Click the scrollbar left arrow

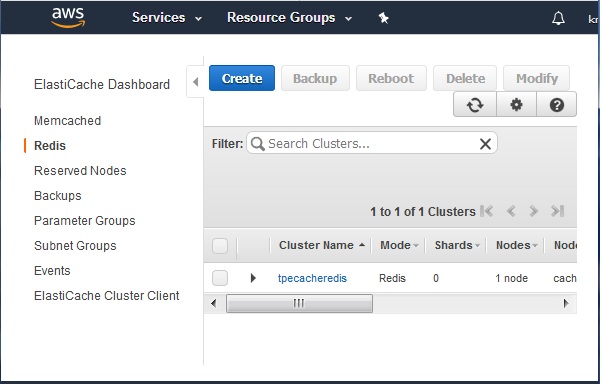pos(213,304)
